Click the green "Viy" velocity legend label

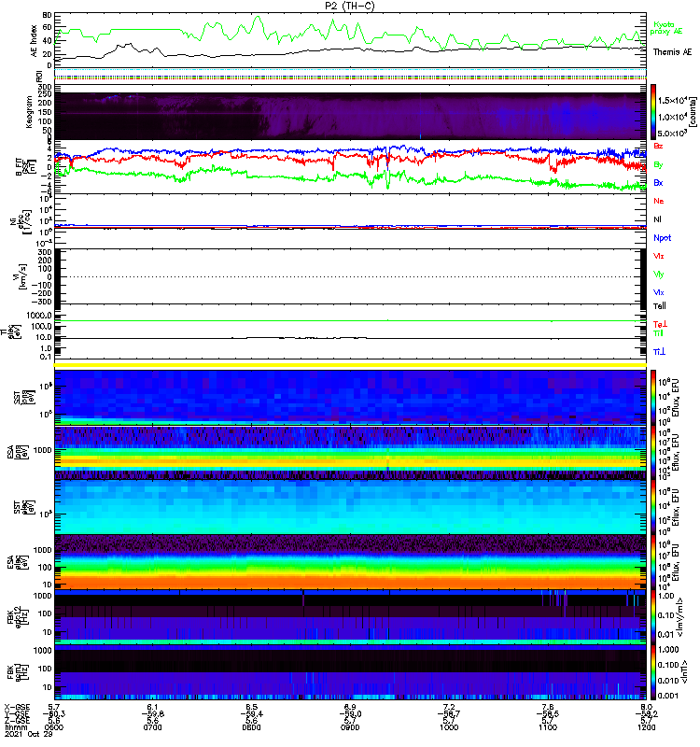659,275
